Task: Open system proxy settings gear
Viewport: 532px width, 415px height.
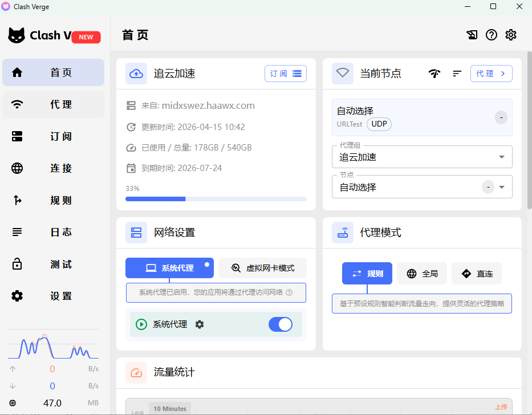Action: pos(199,324)
